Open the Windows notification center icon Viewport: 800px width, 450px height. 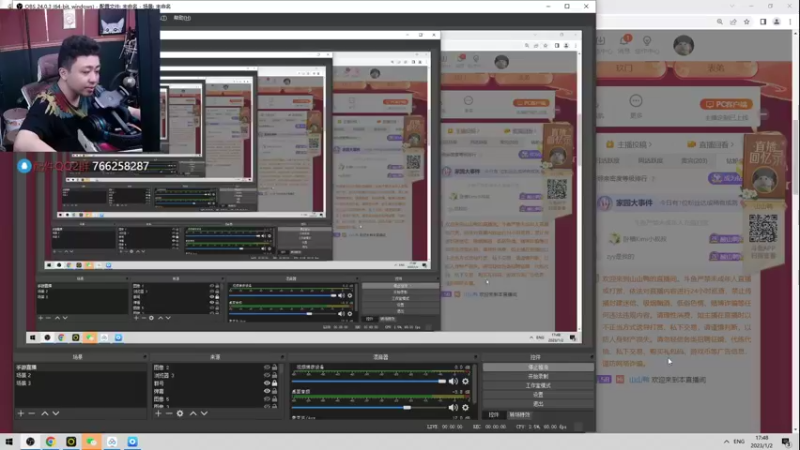786,441
